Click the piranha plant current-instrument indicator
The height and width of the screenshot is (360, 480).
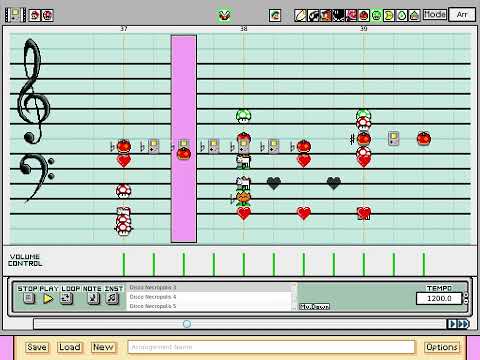pos(225,15)
